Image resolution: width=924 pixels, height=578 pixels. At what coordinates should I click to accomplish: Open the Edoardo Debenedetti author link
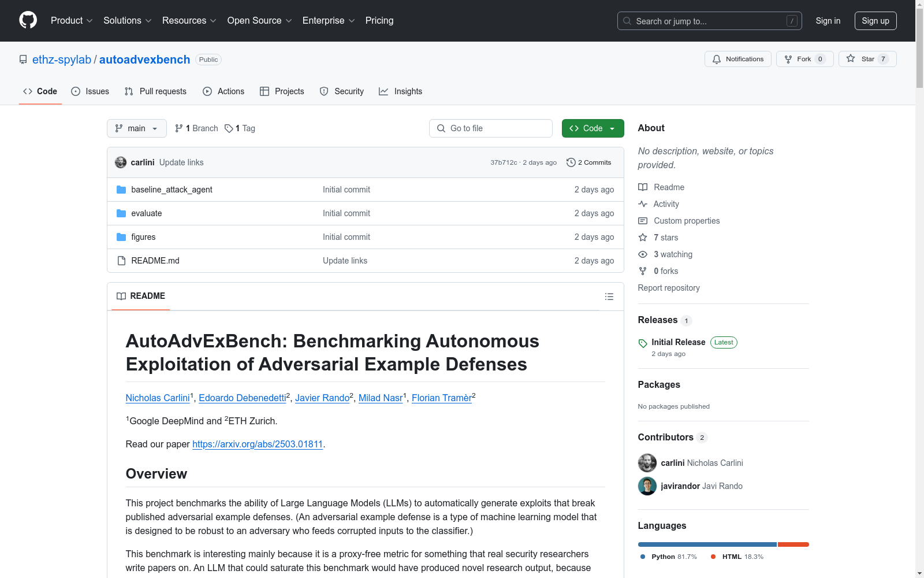tap(243, 398)
